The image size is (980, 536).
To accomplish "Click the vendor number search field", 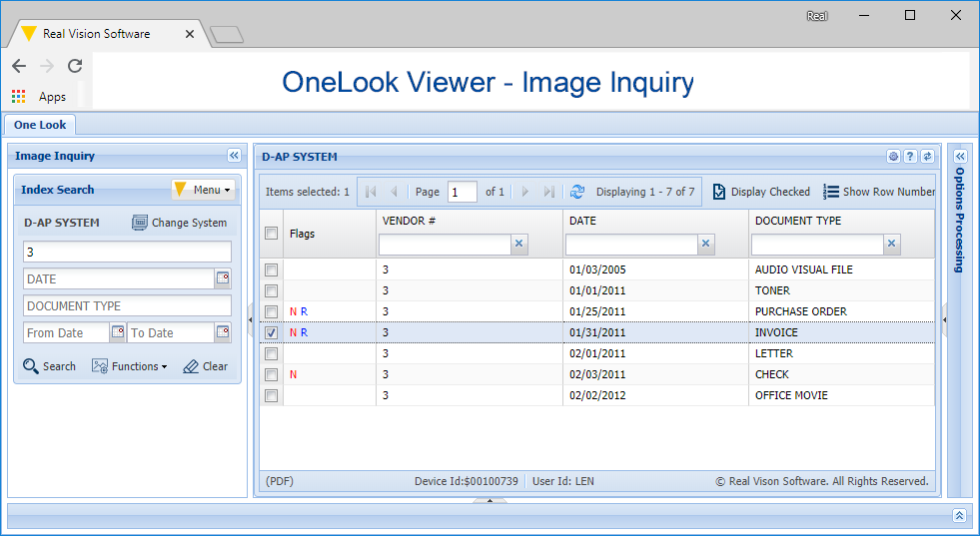I will tap(127, 252).
